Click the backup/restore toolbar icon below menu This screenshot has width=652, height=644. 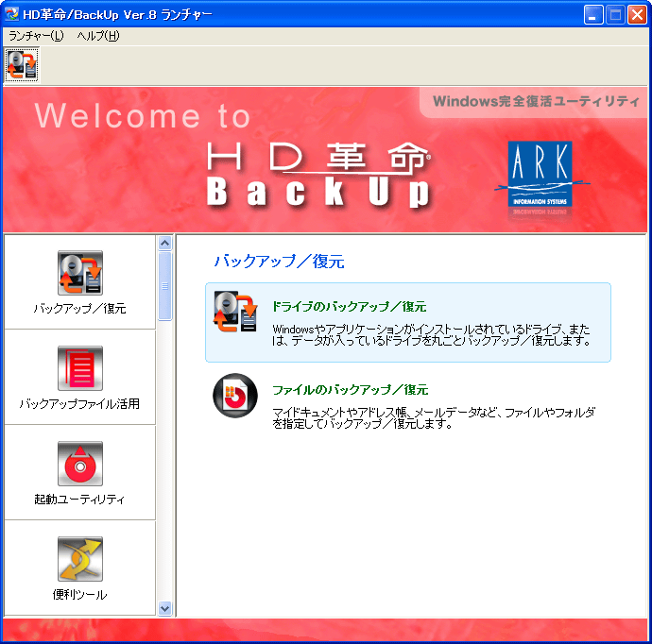tap(22, 64)
